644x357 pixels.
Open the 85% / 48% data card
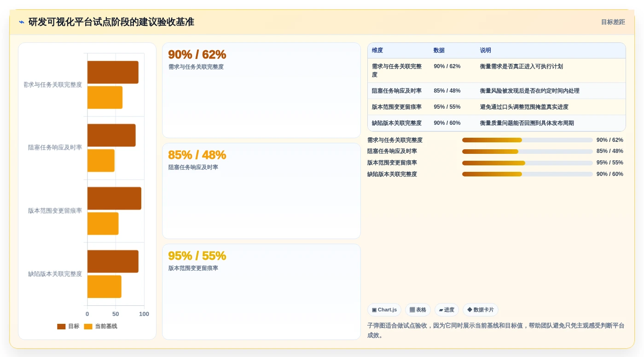click(261, 191)
